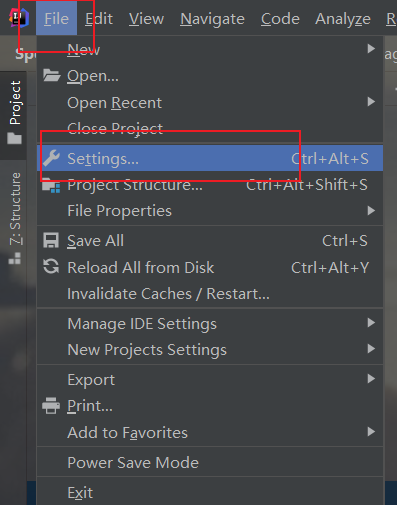Expand the Open Recent submenu arrow

click(x=371, y=102)
